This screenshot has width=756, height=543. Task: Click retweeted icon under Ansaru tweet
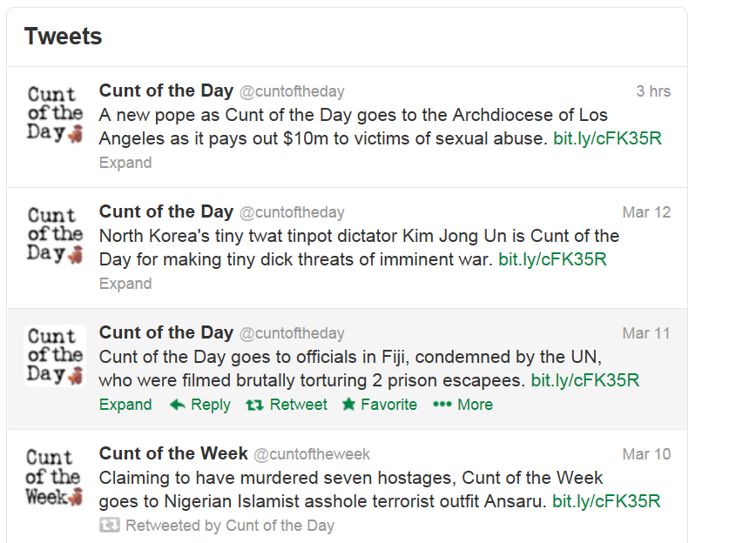click(109, 526)
